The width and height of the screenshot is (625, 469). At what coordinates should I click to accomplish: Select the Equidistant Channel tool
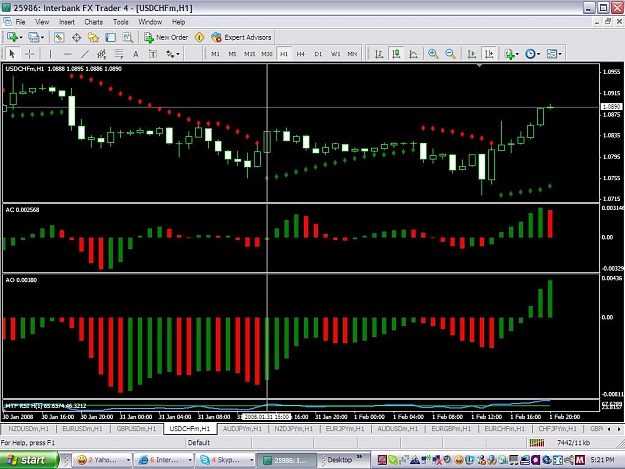click(102, 54)
